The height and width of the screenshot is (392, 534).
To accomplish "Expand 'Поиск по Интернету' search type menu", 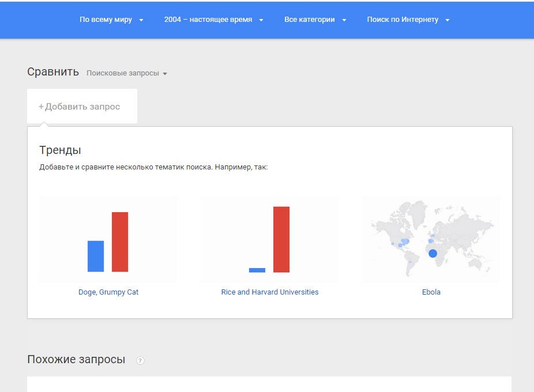I will (x=408, y=20).
